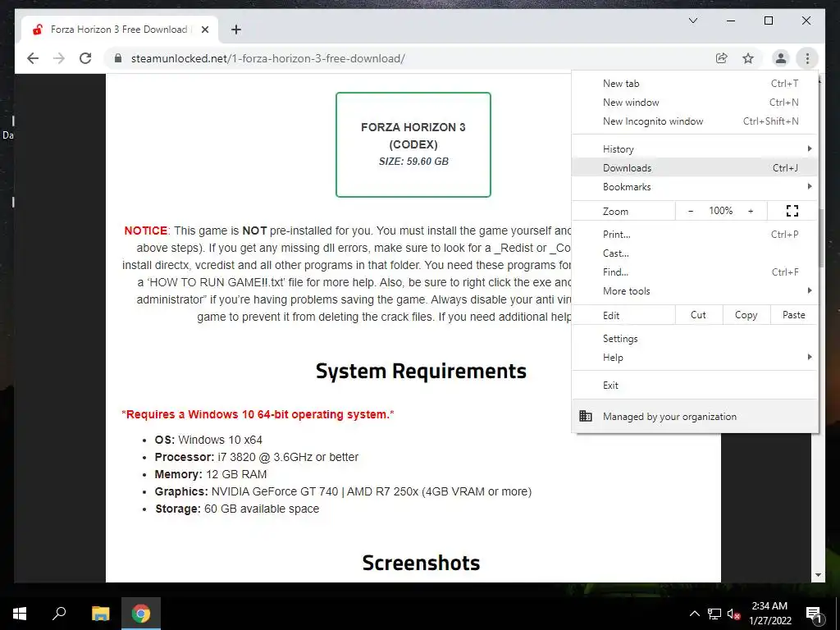Open a new tab with plus button
The width and height of the screenshot is (840, 630).
point(235,30)
